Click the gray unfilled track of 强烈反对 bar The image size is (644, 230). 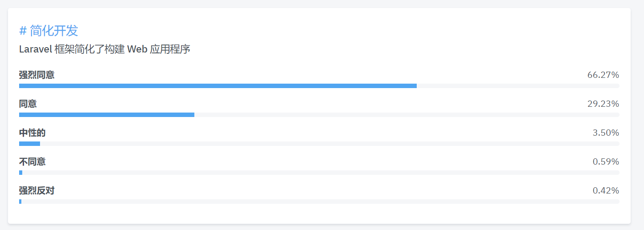click(x=320, y=202)
